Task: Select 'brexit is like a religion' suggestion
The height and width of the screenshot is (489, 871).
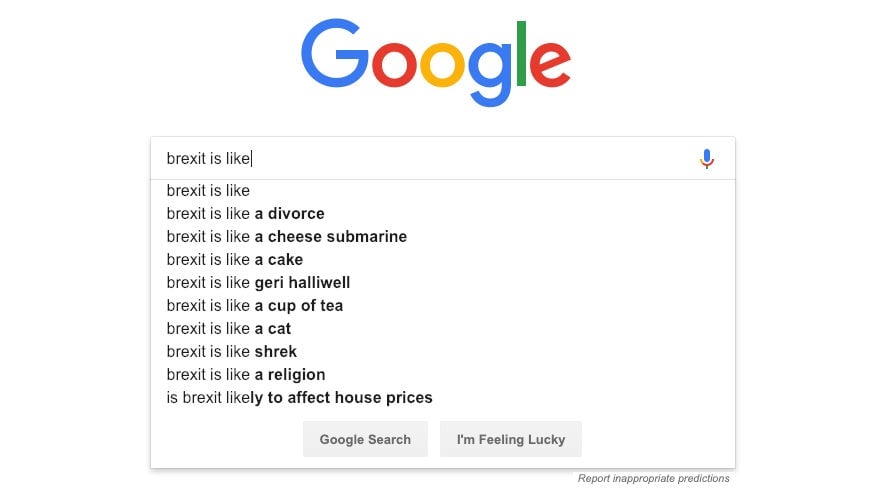Action: pos(443,375)
